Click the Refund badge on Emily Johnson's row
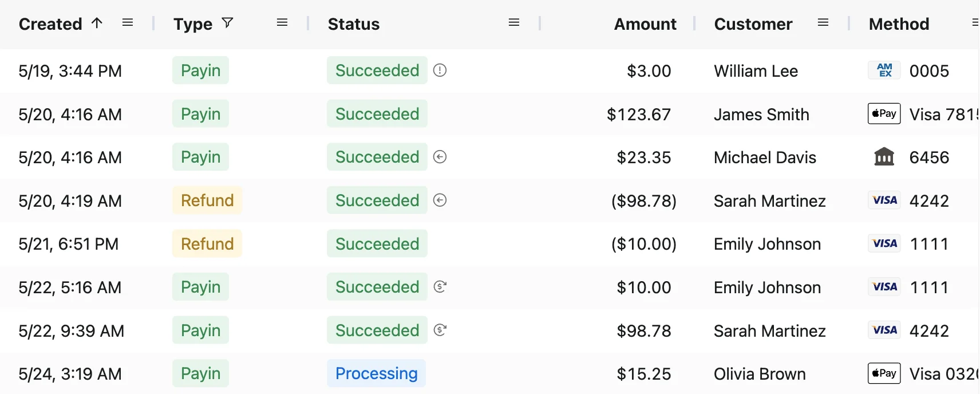The image size is (980, 394). tap(207, 244)
